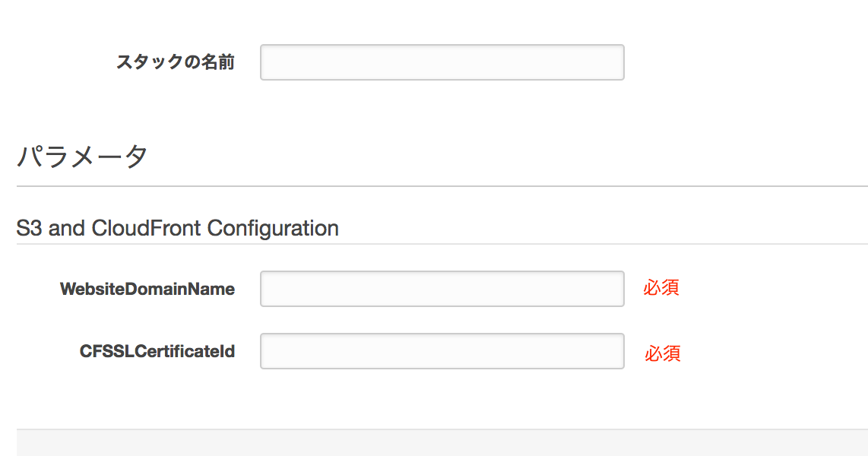Image resolution: width=868 pixels, height=456 pixels.
Task: Click the パラメータ section heading
Action: pos(82,157)
